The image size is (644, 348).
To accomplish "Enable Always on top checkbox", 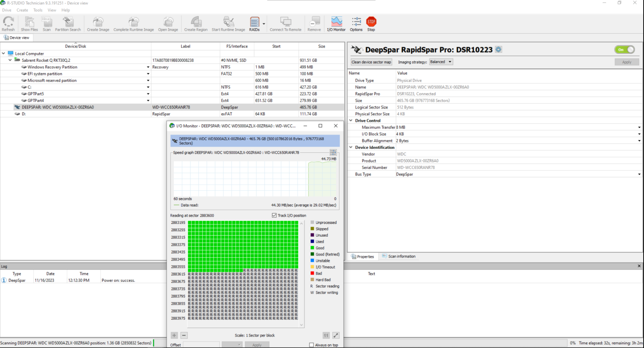I will (311, 345).
